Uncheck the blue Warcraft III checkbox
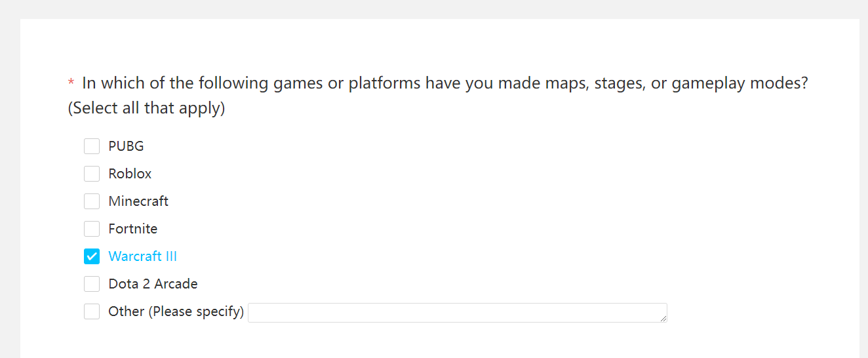 click(x=92, y=256)
